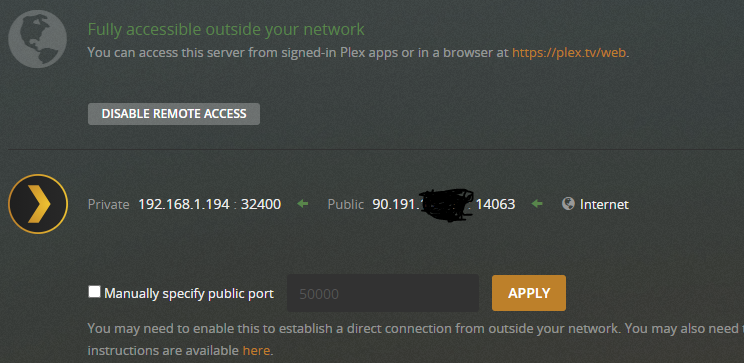Click the 'Fully accessible outside your network' heading
Viewport: 744px width, 363px height.
[x=226, y=29]
